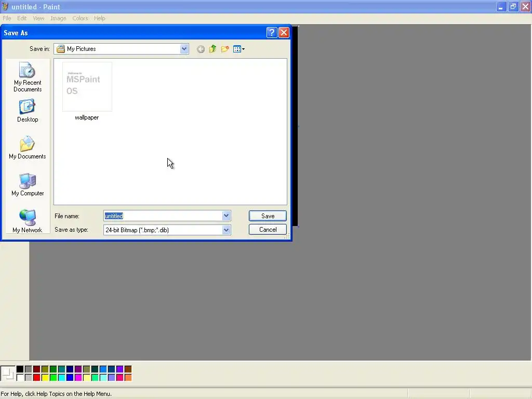This screenshot has width=532, height=399.
Task: Go back to the last folder visited
Action: (201, 49)
